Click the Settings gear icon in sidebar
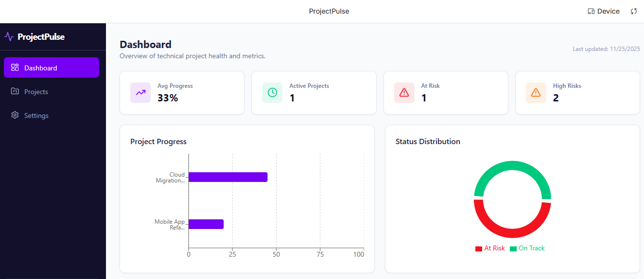 [15, 115]
